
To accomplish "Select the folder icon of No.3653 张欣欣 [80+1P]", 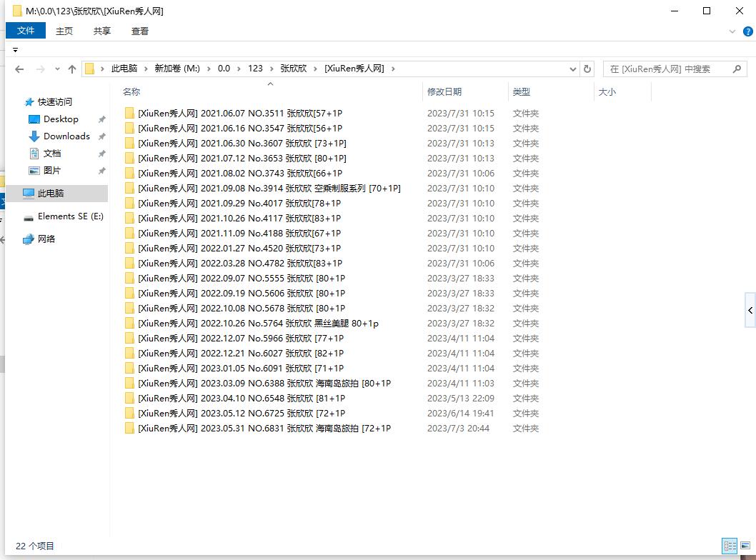I will pos(129,158).
